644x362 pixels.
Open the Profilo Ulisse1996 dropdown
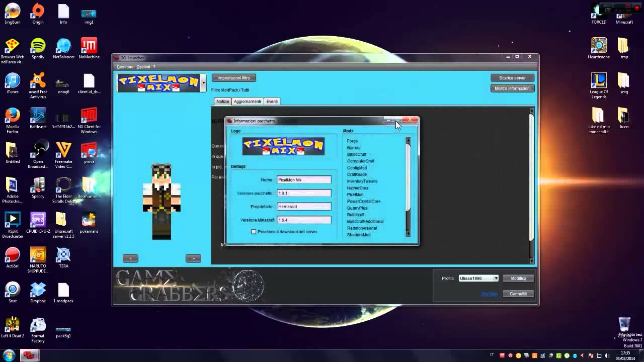(x=496, y=278)
